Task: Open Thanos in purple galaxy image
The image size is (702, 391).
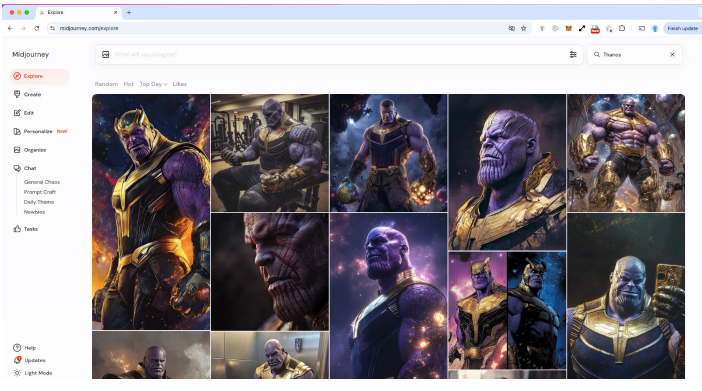Action: tap(389, 296)
